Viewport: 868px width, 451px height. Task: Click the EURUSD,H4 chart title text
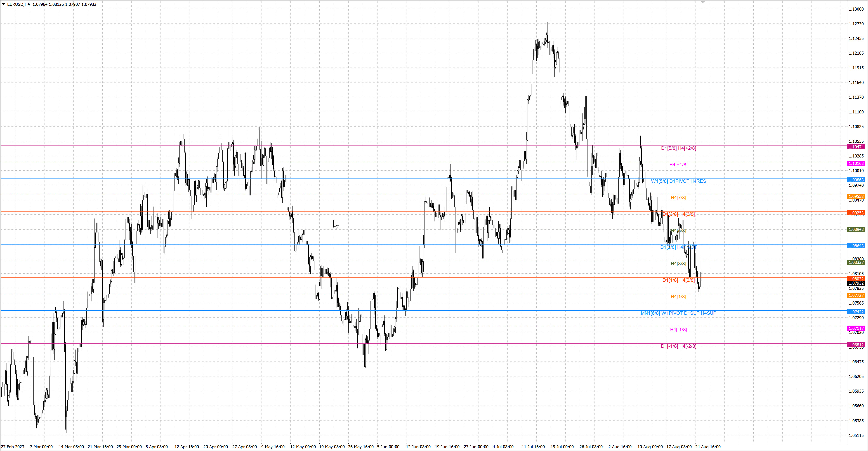pyautogui.click(x=19, y=4)
